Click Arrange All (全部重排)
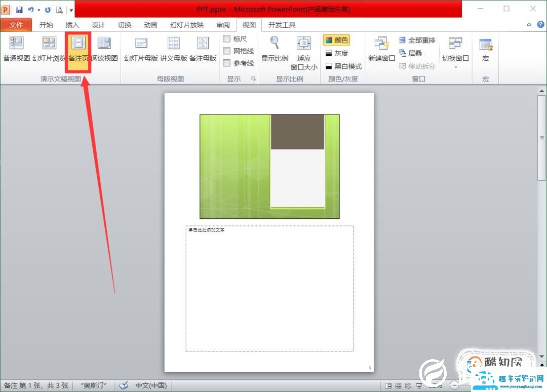Image resolution: width=547 pixels, height=392 pixels. click(x=417, y=40)
